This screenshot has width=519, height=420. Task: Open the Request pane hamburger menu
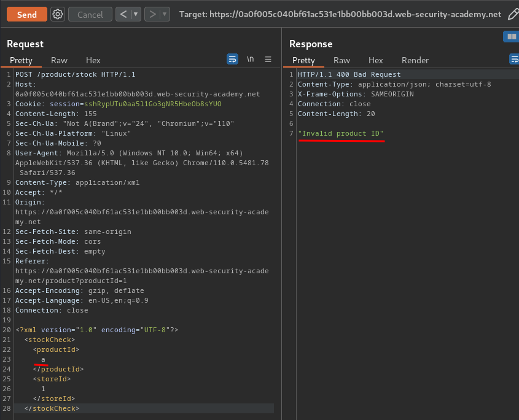268,59
